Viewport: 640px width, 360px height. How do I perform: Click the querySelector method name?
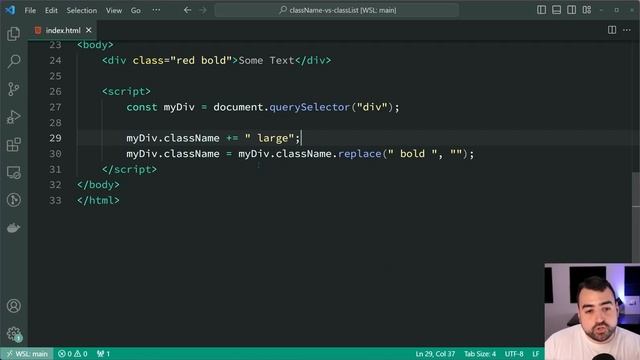tap(309, 107)
